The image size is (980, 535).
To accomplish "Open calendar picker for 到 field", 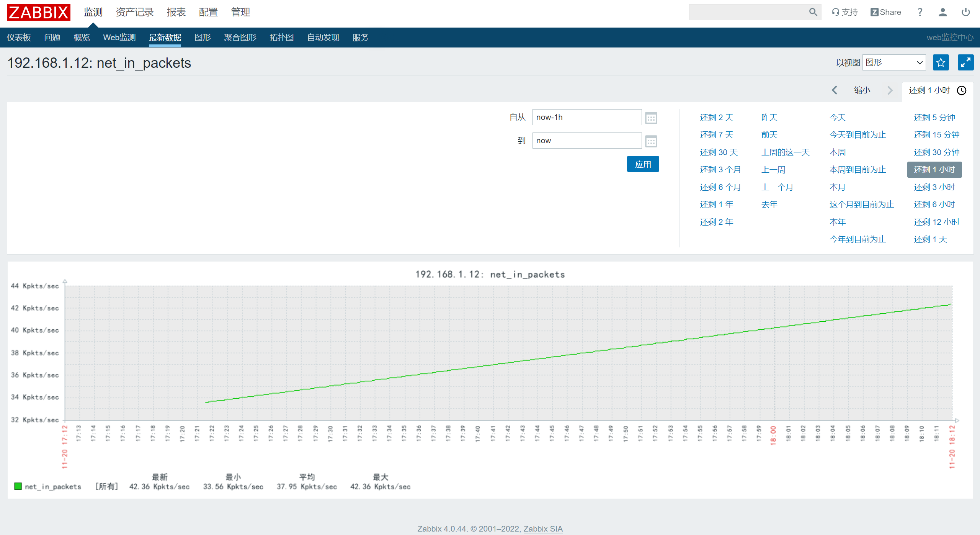I will 651,141.
